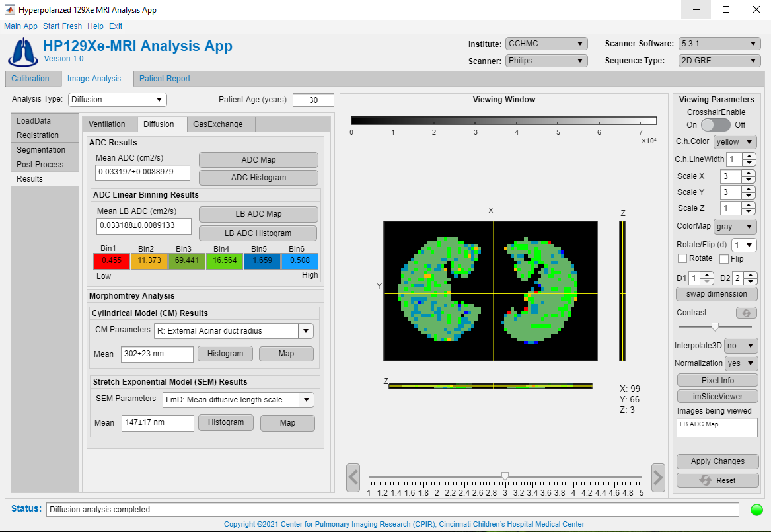This screenshot has height=532, width=771.
Task: Click the next slice right arrow button
Action: click(x=657, y=476)
